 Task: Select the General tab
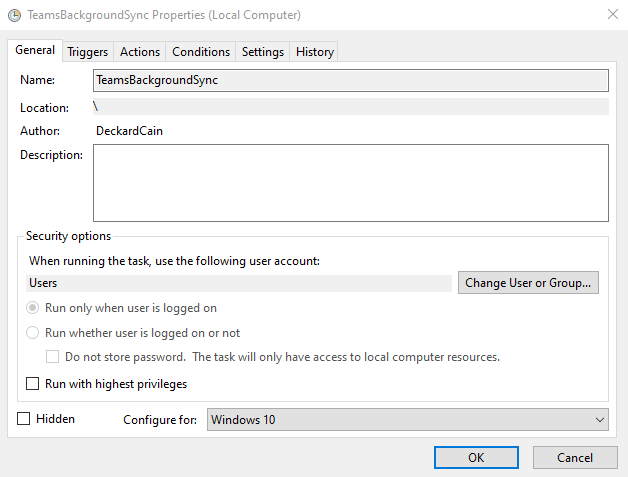pyautogui.click(x=35, y=51)
